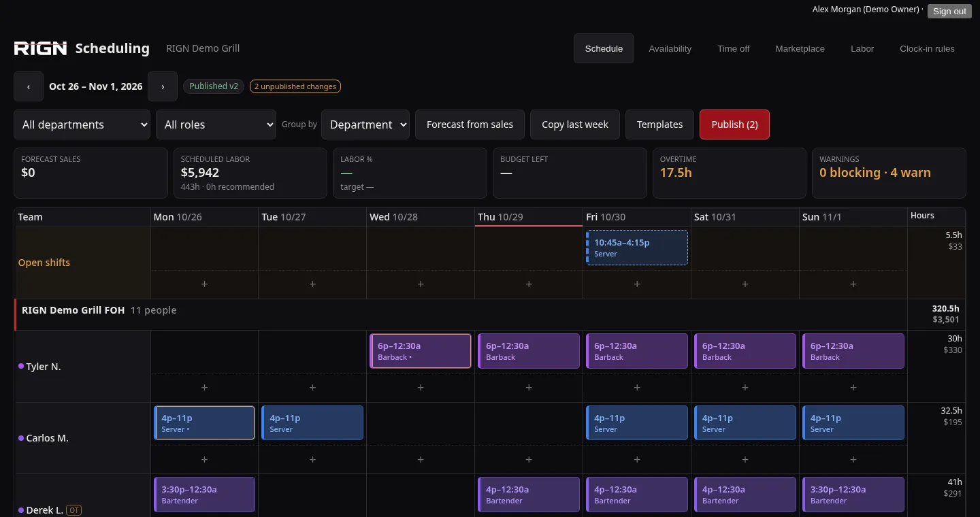Add a Sunday shift for Carlos M.

pyautogui.click(x=853, y=460)
